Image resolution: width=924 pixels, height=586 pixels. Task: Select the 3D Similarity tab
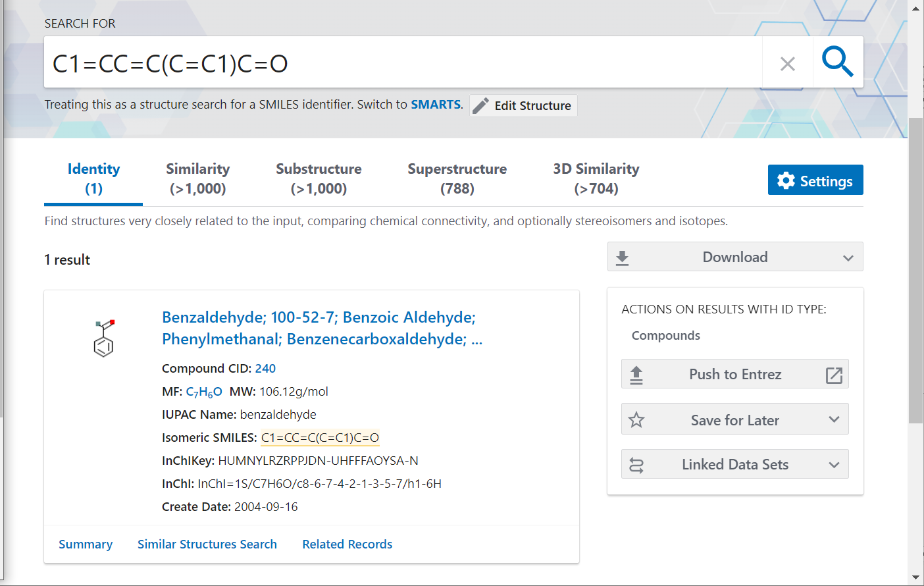[x=596, y=178]
